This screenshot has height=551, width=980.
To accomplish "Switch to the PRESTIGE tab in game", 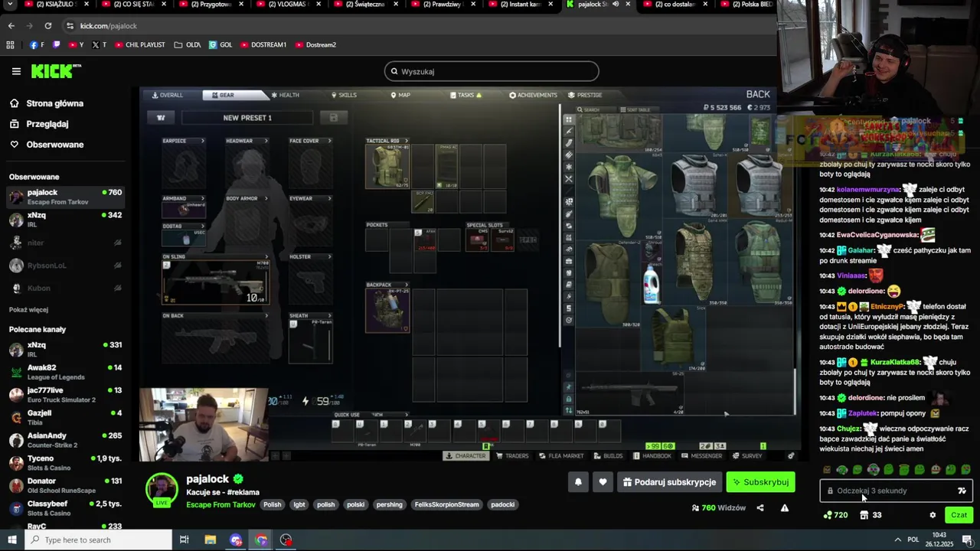I will click(x=586, y=96).
